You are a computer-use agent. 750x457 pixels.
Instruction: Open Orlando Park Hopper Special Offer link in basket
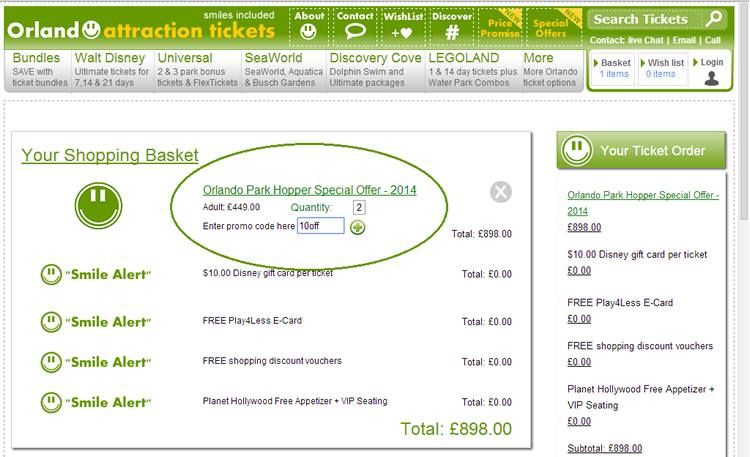click(309, 190)
